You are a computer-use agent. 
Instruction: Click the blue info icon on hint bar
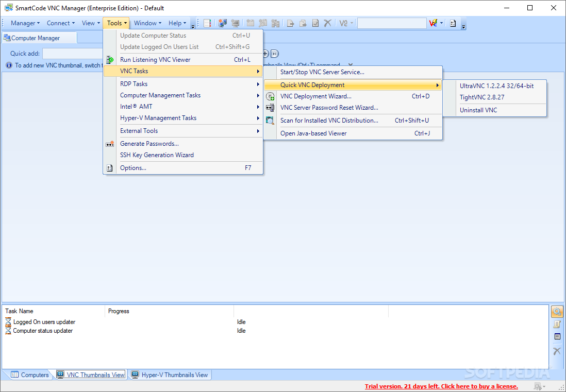[x=9, y=65]
